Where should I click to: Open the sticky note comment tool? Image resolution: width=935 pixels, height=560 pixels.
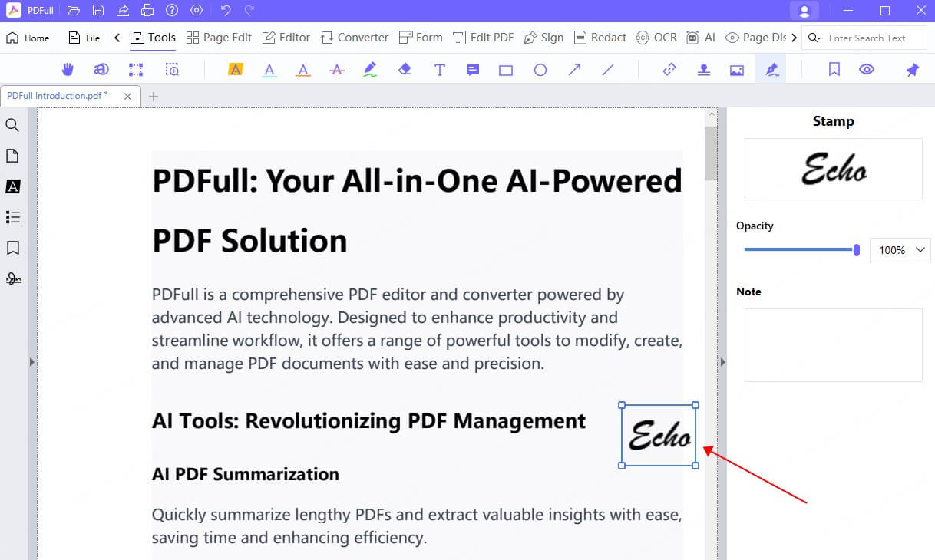[473, 70]
